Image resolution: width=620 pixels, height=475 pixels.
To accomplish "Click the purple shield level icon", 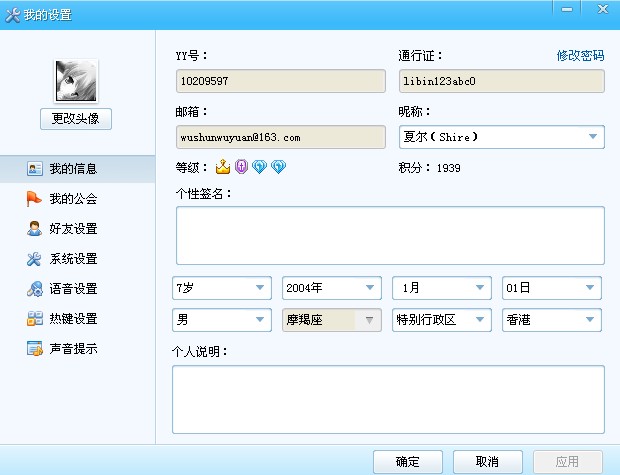I will click(242, 167).
